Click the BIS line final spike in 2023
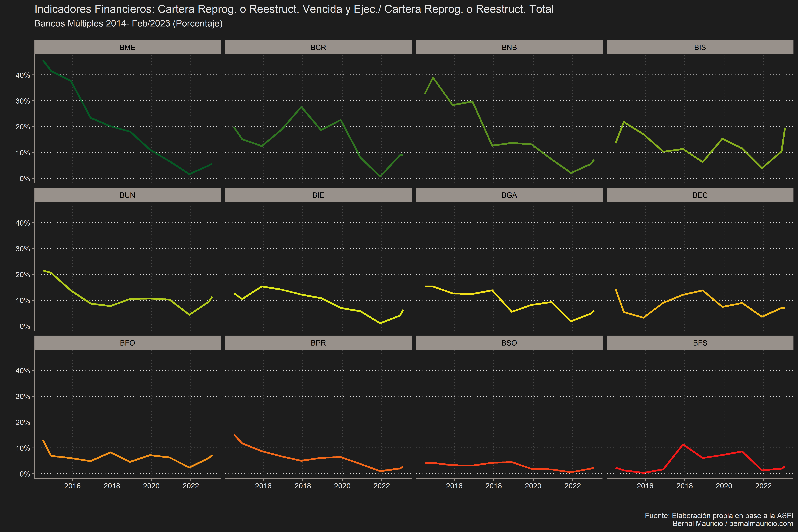798x532 pixels. coord(785,128)
